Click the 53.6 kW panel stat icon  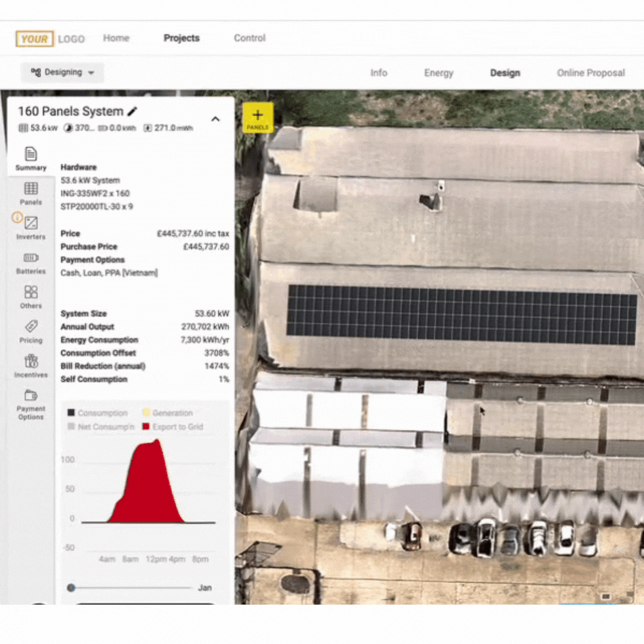(23, 128)
